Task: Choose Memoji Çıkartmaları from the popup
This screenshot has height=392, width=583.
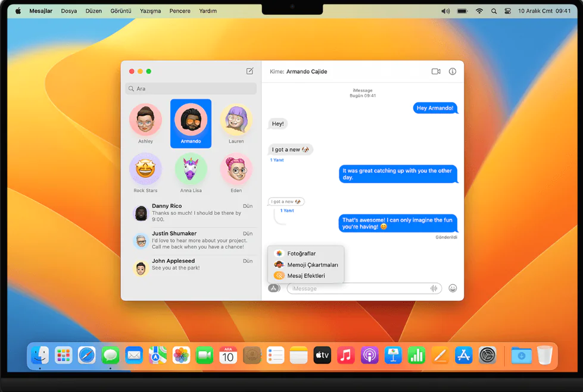Action: point(305,265)
